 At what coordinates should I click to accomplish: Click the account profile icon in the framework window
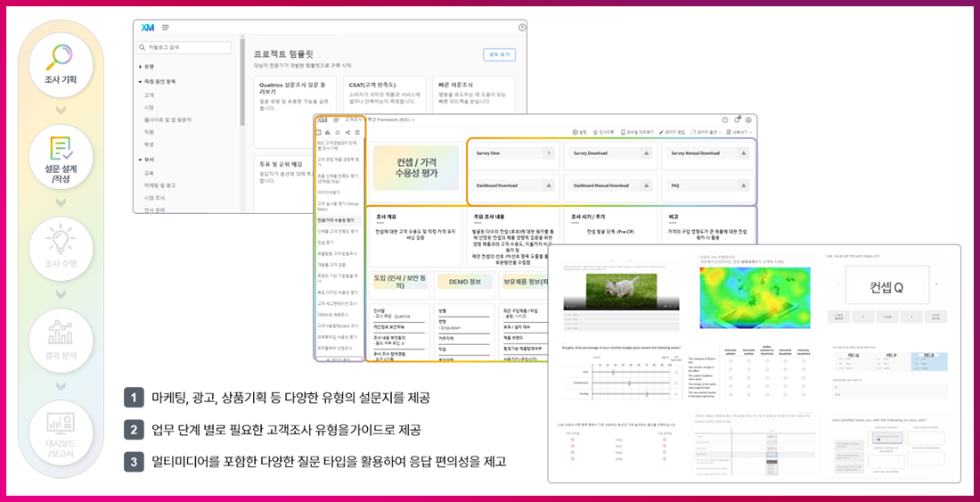click(749, 119)
